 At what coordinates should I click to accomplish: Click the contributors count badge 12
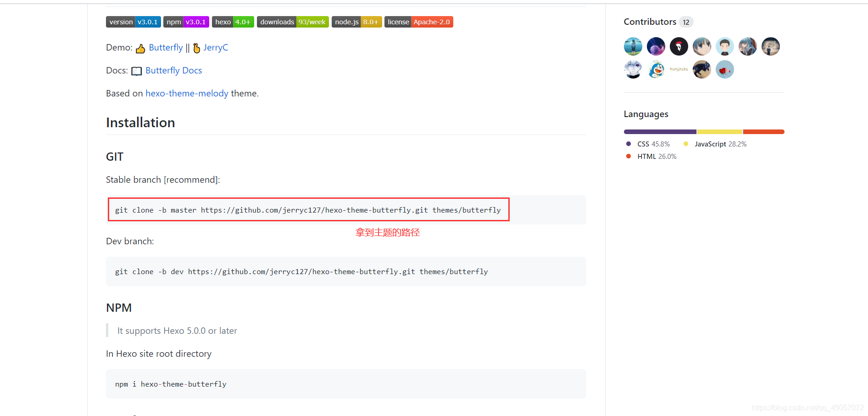pyautogui.click(x=686, y=22)
